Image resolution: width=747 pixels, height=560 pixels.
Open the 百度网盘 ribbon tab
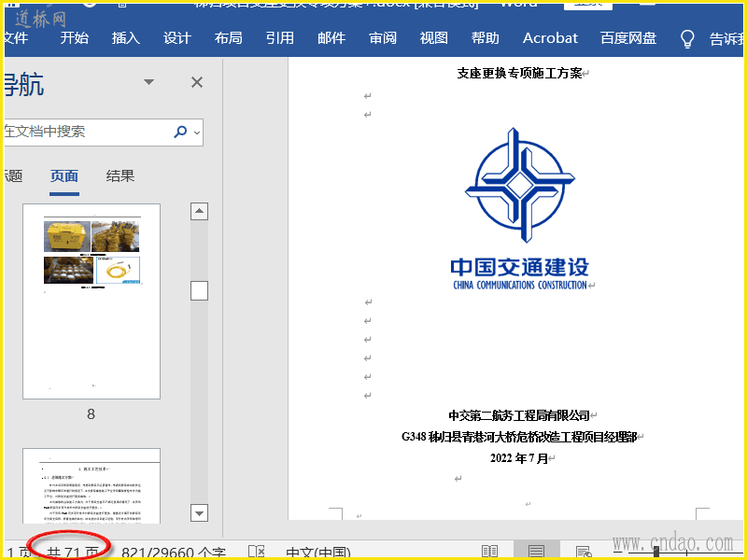click(628, 38)
